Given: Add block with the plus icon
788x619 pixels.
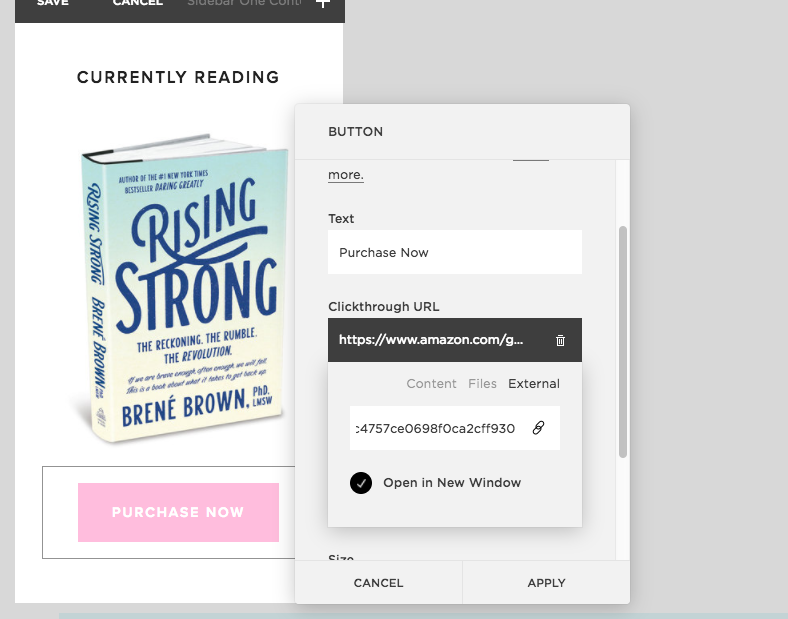Looking at the screenshot, I should pos(323,4).
